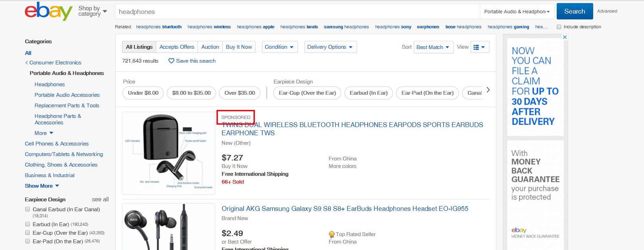Click the eBay logo
The height and width of the screenshot is (250, 644).
pyautogui.click(x=48, y=11)
